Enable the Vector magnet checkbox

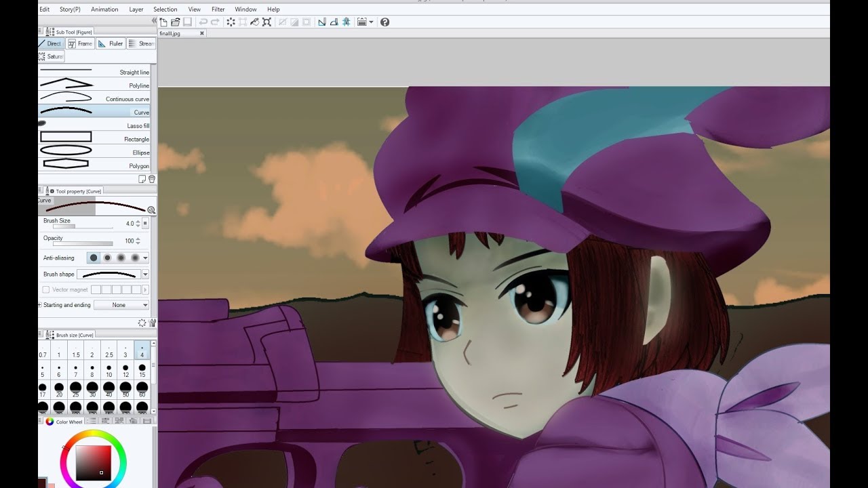point(45,289)
